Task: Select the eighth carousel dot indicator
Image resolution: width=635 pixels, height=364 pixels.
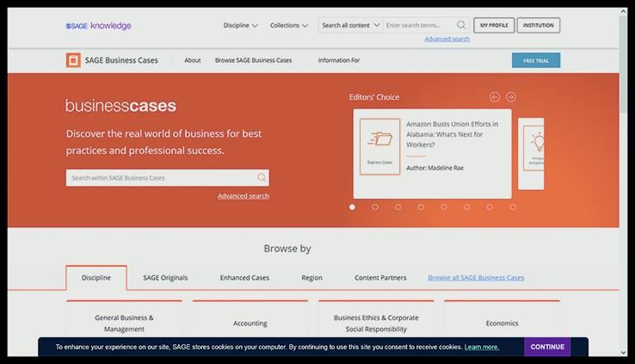Action: (x=513, y=207)
